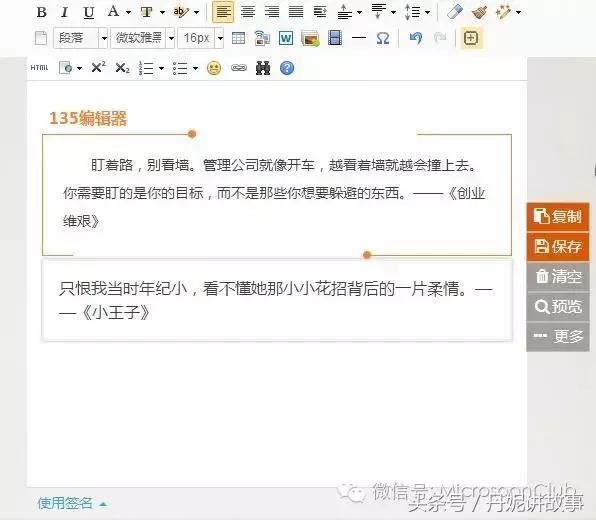596x520 pixels.
Task: Select the format painter brush
Action: click(479, 12)
